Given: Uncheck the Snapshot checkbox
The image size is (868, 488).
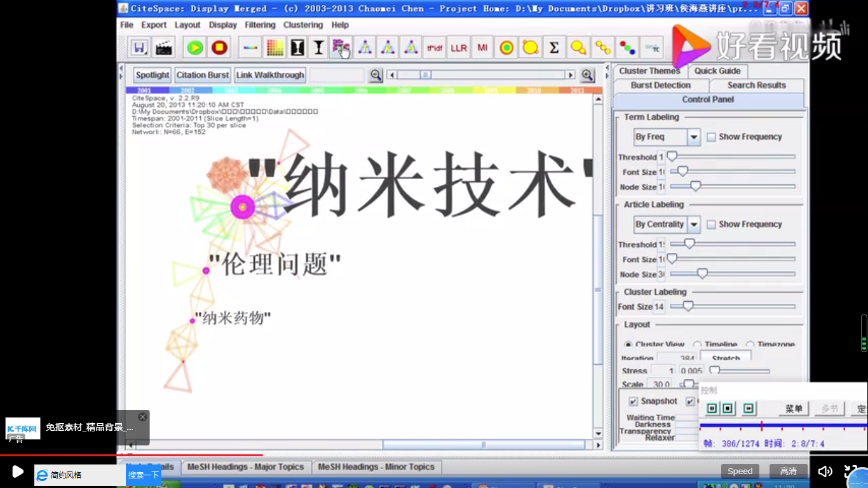Looking at the screenshot, I should [633, 402].
